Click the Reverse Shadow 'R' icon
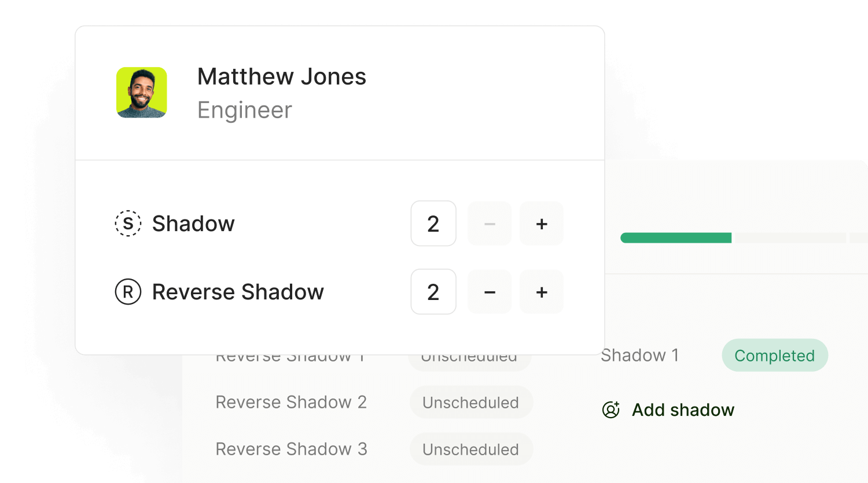Screen dimensions: 868x483 tap(128, 292)
